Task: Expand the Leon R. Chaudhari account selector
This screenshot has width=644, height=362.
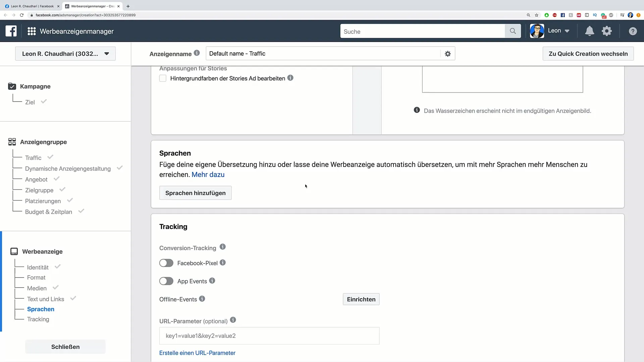Action: [65, 54]
